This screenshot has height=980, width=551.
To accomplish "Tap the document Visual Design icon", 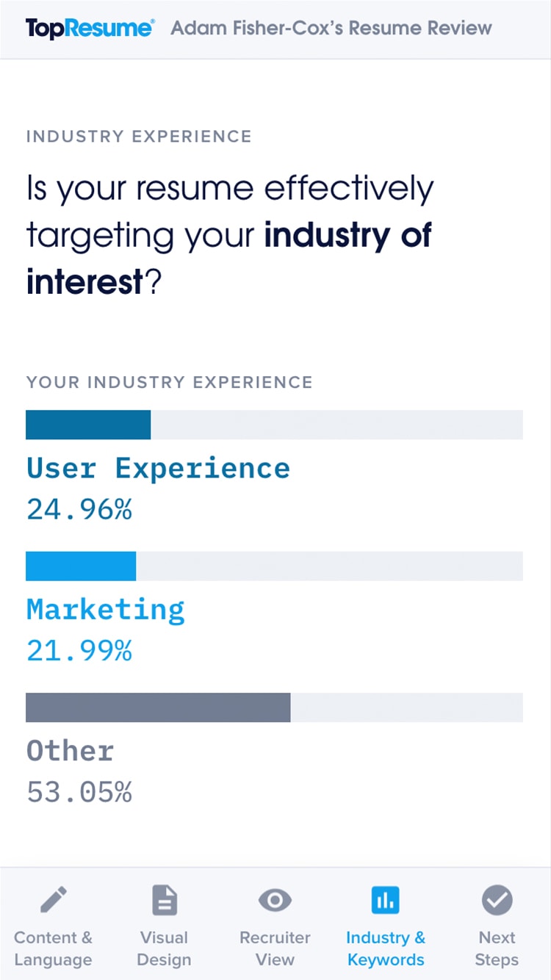I will pos(165,900).
